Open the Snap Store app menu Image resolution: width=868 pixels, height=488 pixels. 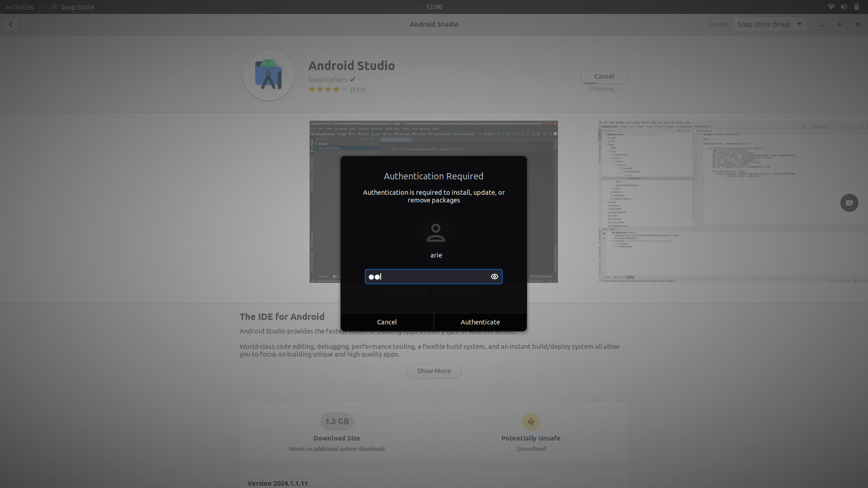point(73,7)
